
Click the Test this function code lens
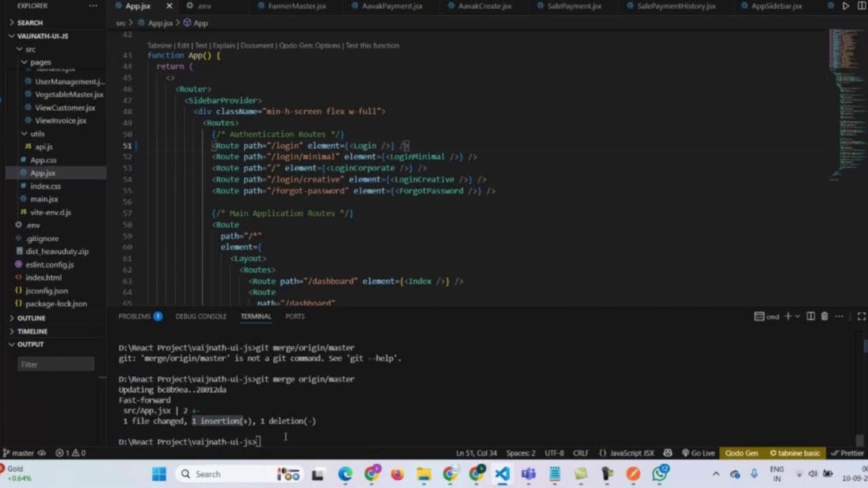click(x=372, y=45)
